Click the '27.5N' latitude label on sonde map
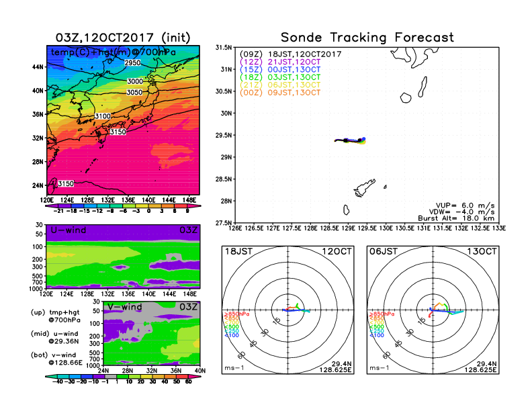The image size is (532, 411). point(224,223)
